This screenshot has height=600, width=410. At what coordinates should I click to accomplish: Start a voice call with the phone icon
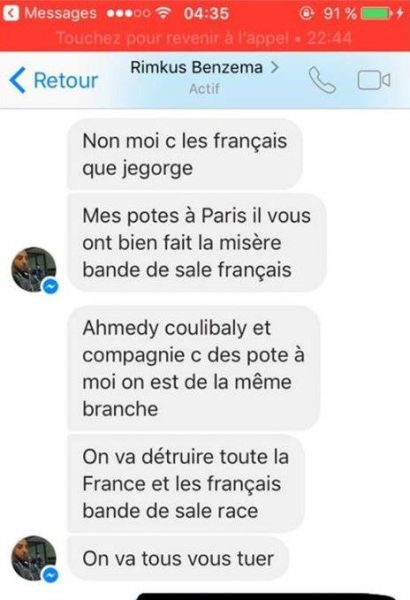click(x=322, y=80)
